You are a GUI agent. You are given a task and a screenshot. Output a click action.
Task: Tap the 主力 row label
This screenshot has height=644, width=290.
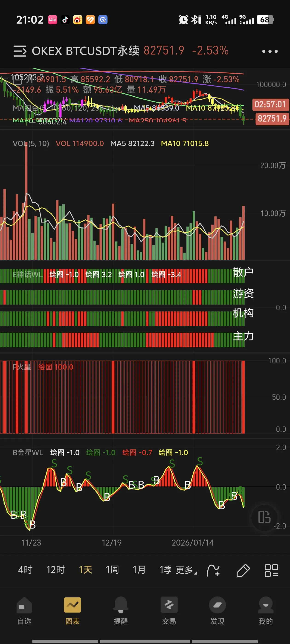tap(243, 336)
